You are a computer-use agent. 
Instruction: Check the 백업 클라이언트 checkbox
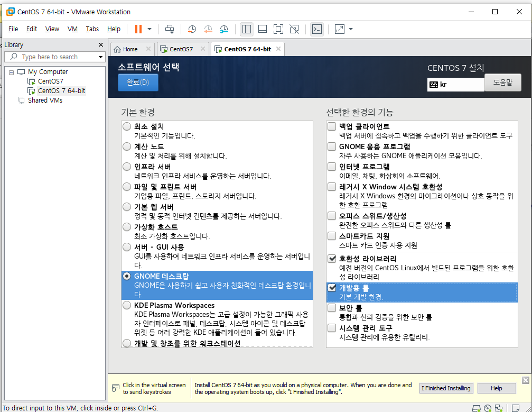click(x=332, y=126)
